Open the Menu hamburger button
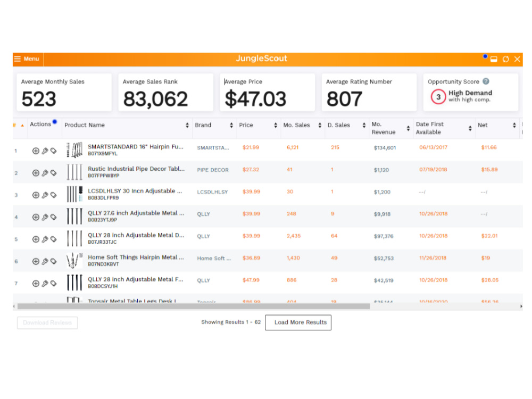532x399 pixels. click(27, 59)
